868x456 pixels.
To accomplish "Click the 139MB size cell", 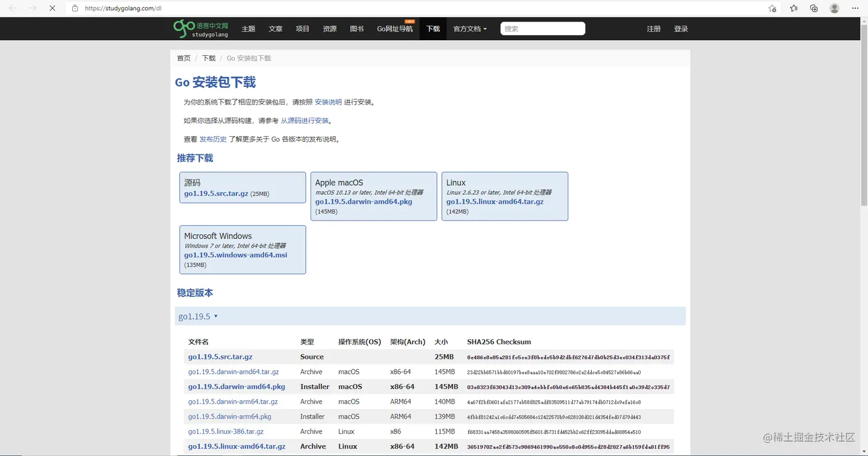I will tap(445, 416).
